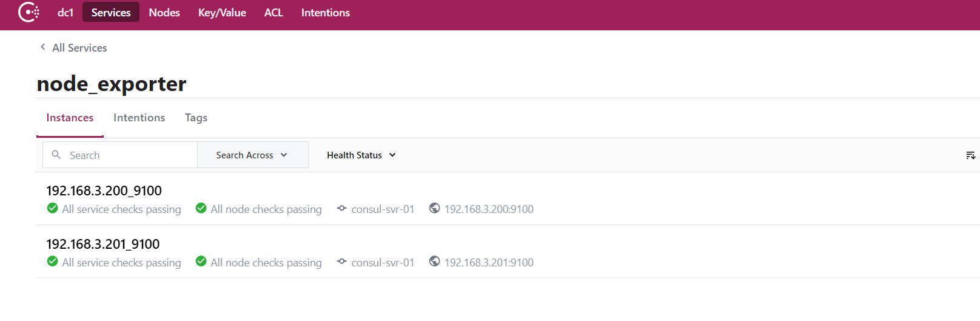Open Key/Value in the top navigation
This screenshot has height=321, width=980.
pyautogui.click(x=222, y=12)
